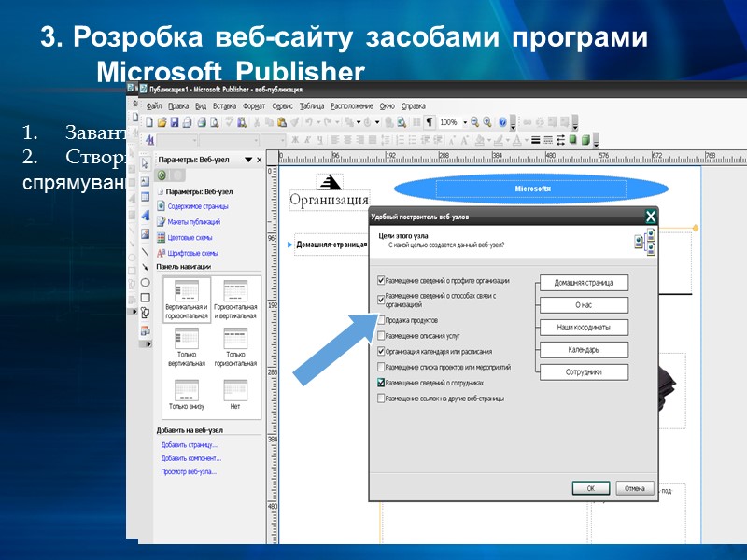747x560 pixels.
Task: Select the WordArt tool
Action: pos(145,217)
